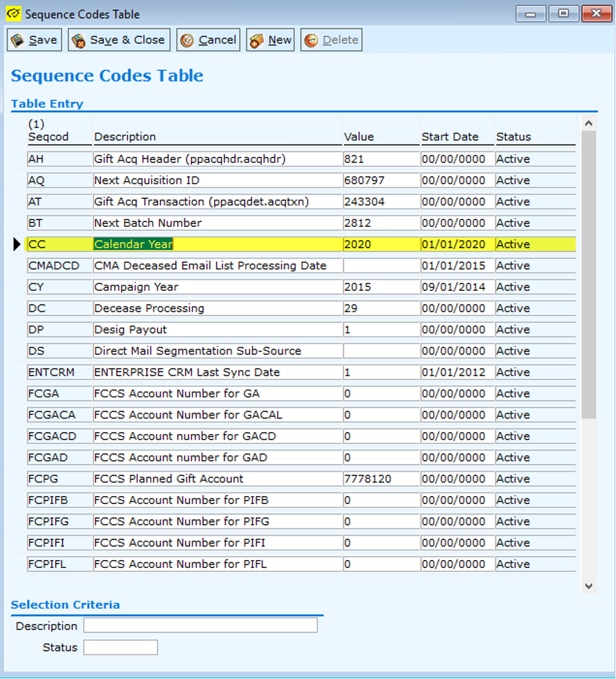This screenshot has height=679, width=616.
Task: Click the Status cell in the FCPIFL row
Action: coord(535,564)
